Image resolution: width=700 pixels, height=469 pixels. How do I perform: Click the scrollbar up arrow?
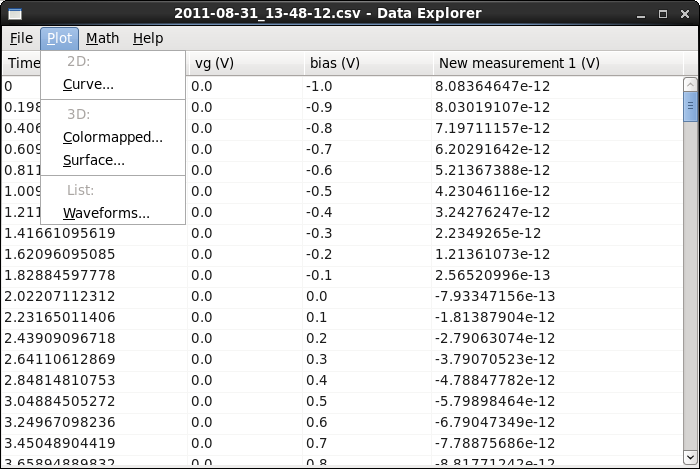[690, 84]
